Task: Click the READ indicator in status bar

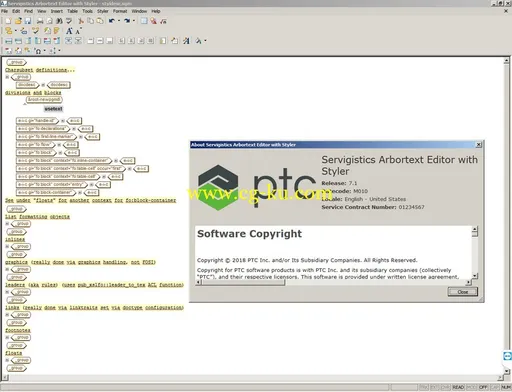Action: [x=458, y=387]
